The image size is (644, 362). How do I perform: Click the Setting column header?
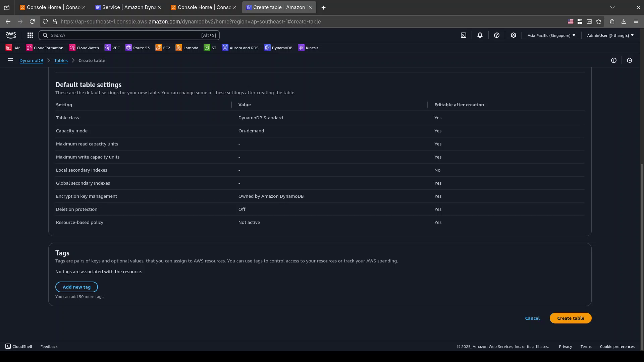coord(64,105)
